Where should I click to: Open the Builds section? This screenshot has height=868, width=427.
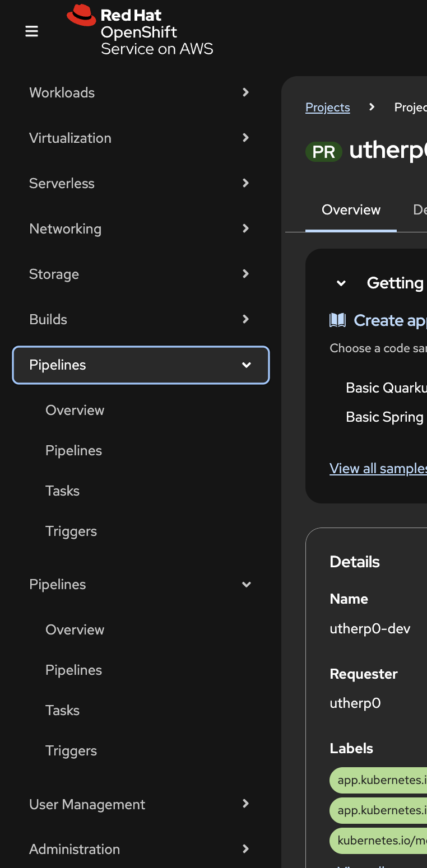pos(140,319)
